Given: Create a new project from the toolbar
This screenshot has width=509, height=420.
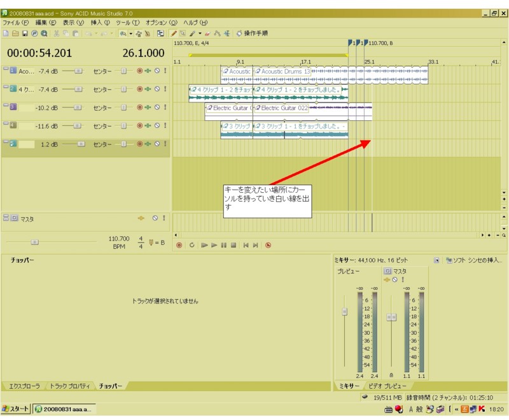Looking at the screenshot, I should coord(6,34).
